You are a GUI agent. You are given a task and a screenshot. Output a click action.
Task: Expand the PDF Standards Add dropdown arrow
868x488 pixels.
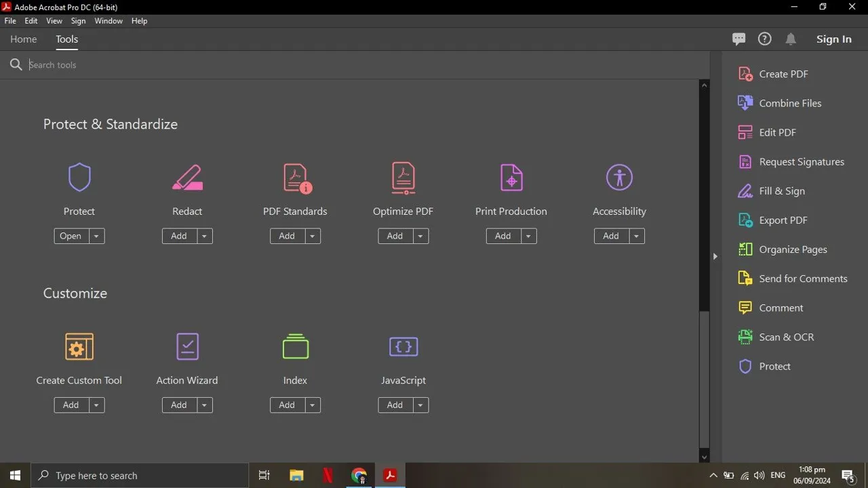[312, 236]
